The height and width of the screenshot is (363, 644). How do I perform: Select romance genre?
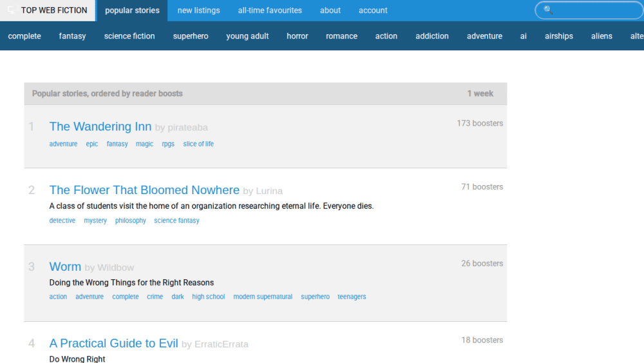[342, 36]
